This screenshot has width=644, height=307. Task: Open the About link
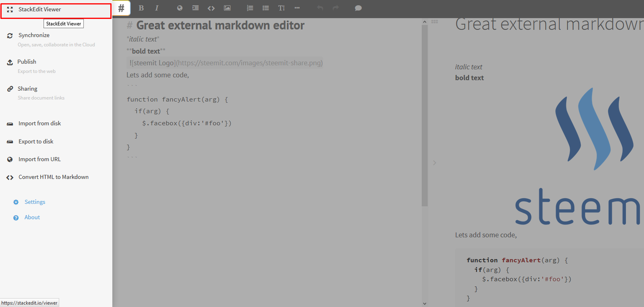[32, 217]
